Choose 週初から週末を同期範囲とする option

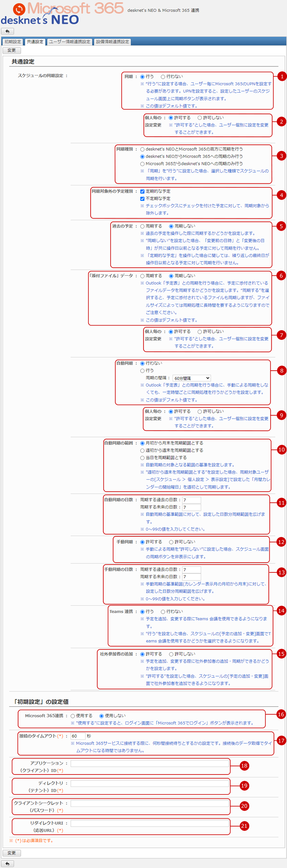point(143,451)
